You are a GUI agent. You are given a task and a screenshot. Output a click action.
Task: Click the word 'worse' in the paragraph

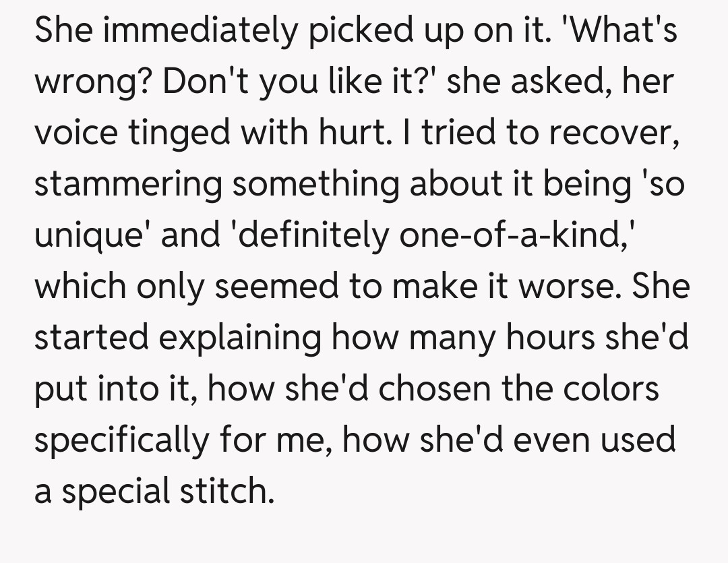586,287
